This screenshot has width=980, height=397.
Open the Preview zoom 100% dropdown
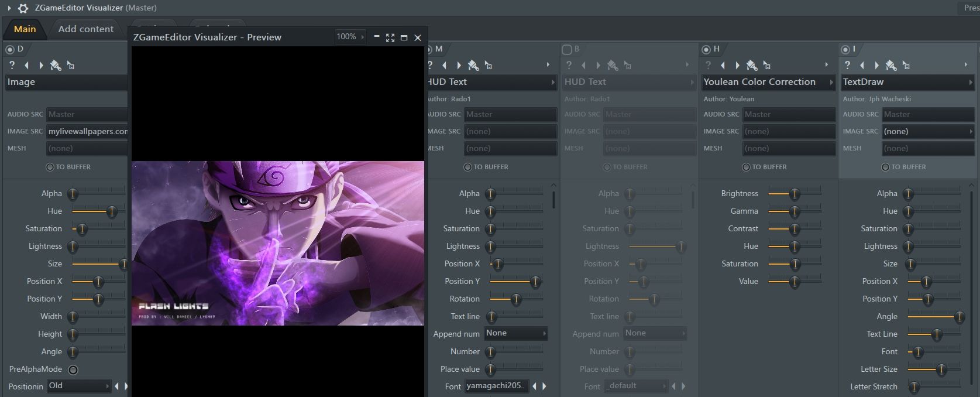point(350,37)
